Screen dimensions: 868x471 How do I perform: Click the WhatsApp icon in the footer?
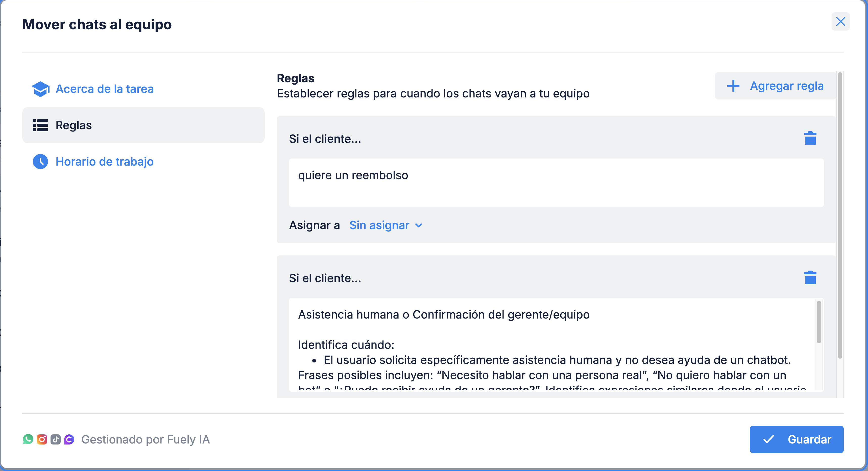click(28, 439)
